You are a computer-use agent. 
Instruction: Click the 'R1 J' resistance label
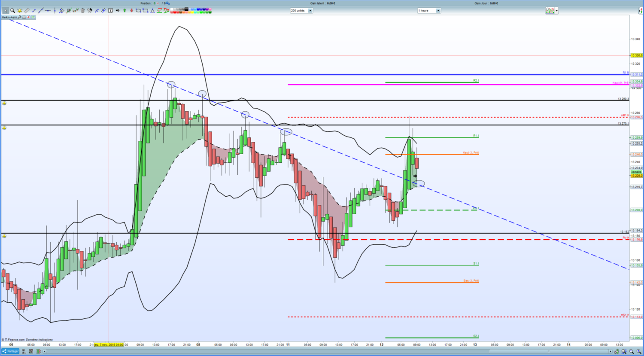pyautogui.click(x=476, y=136)
